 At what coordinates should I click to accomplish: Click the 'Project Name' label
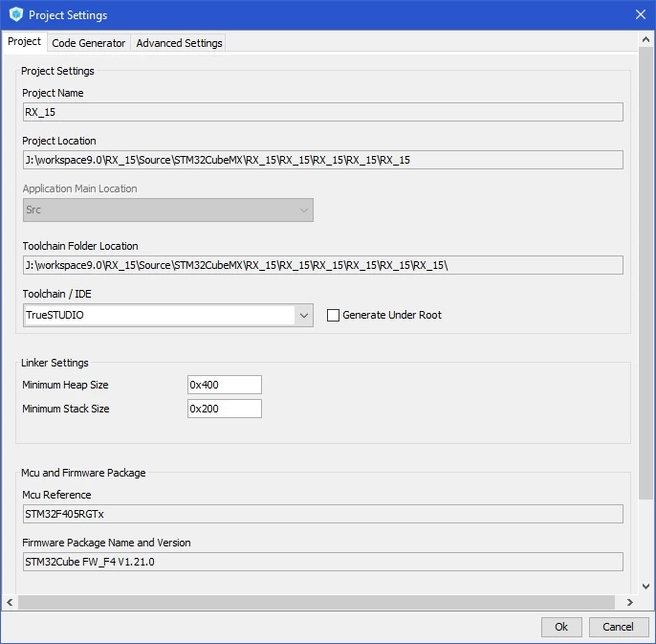point(53,93)
